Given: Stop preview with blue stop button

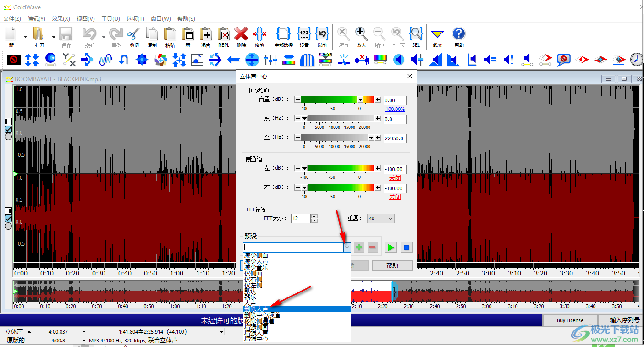Looking at the screenshot, I should click(406, 248).
